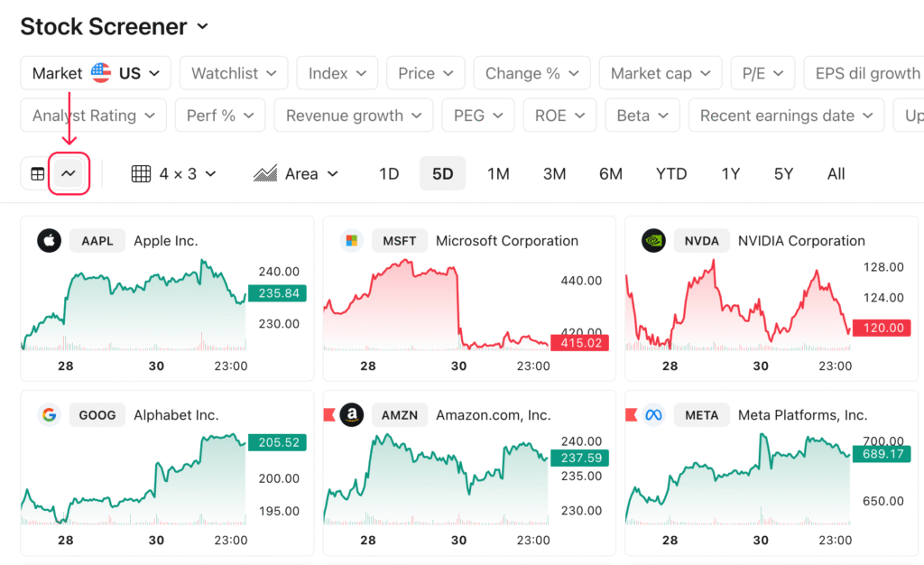Click the AAPL ticker badge
This screenshot has height=565, width=924.
click(97, 240)
